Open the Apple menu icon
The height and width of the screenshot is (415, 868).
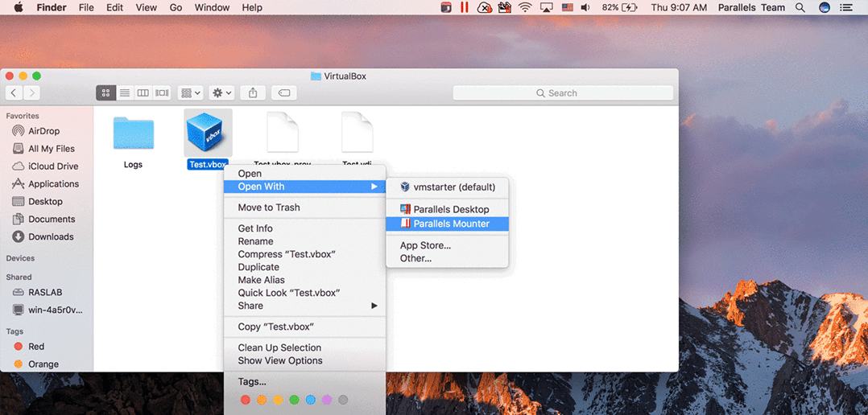pos(19,7)
